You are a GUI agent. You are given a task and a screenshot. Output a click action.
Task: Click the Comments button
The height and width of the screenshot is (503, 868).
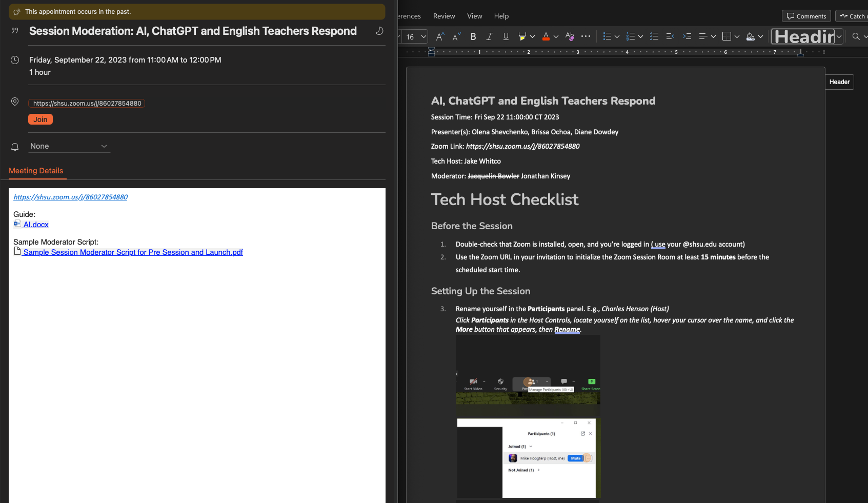click(x=806, y=16)
